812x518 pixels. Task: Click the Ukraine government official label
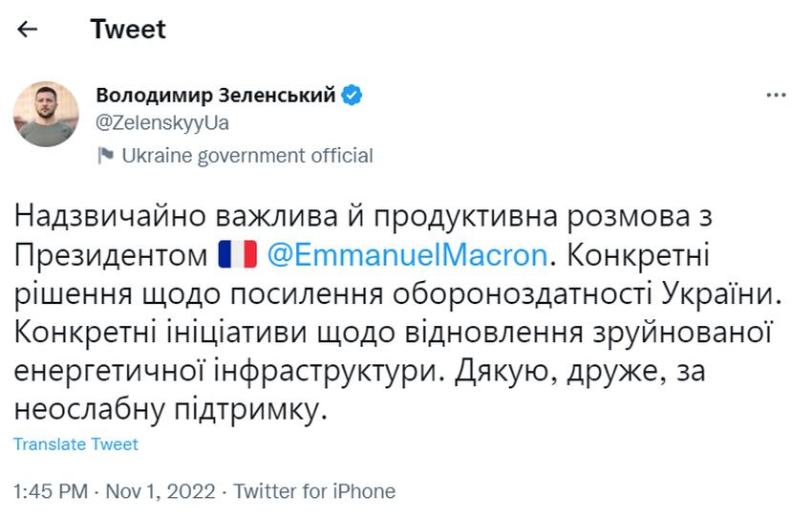pos(246,156)
